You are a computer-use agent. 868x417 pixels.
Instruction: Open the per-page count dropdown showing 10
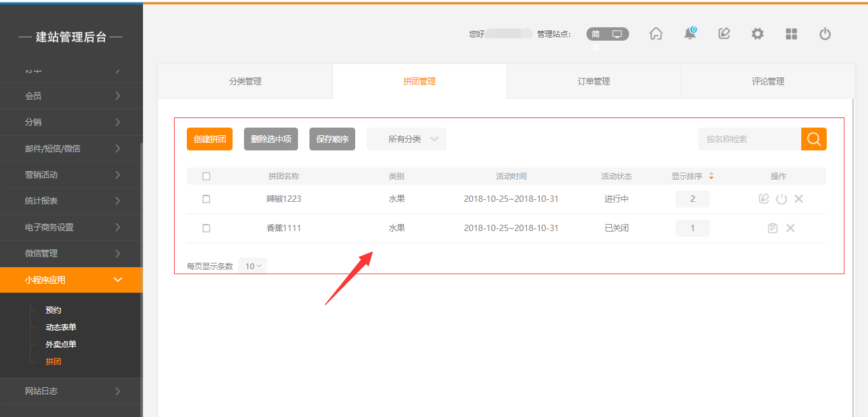(252, 266)
